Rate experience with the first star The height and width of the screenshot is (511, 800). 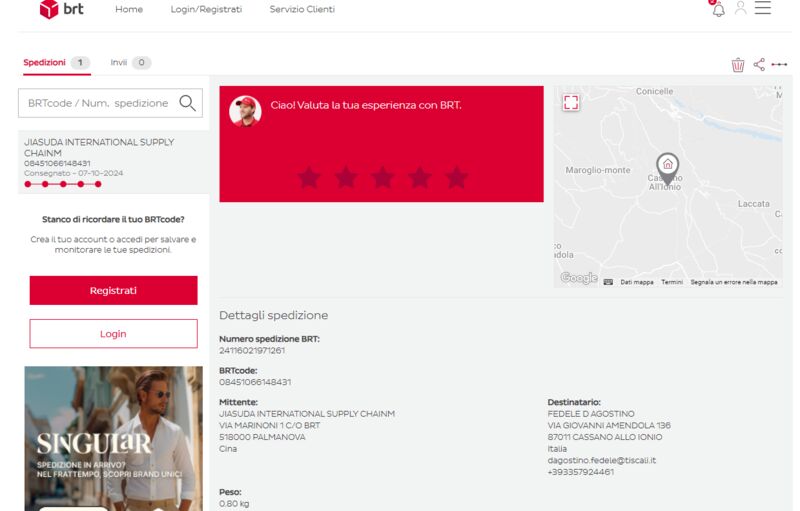[309, 177]
